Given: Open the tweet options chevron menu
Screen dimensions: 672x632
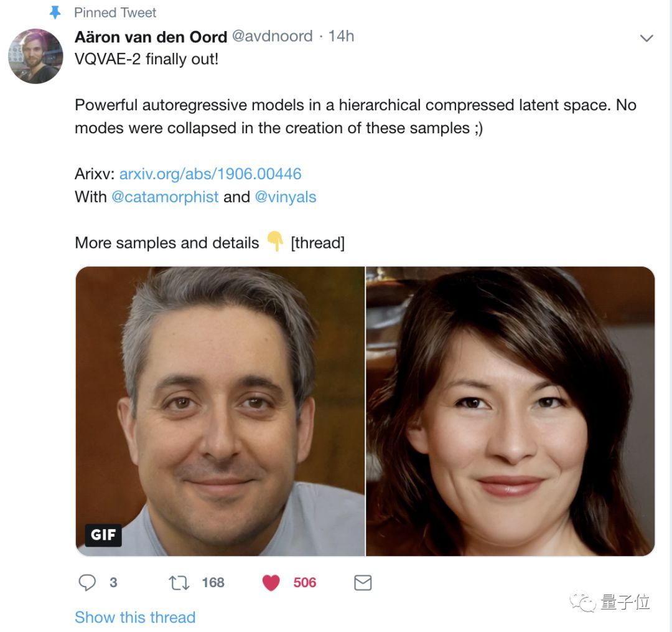Looking at the screenshot, I should click(x=646, y=38).
